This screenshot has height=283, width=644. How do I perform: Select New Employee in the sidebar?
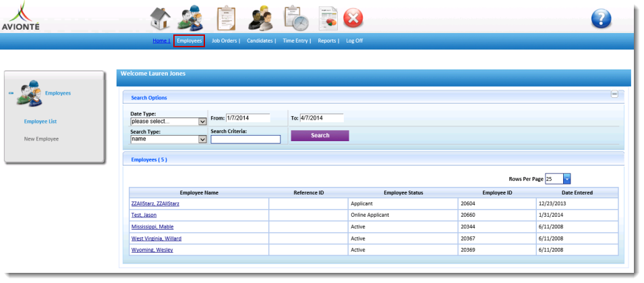(41, 139)
